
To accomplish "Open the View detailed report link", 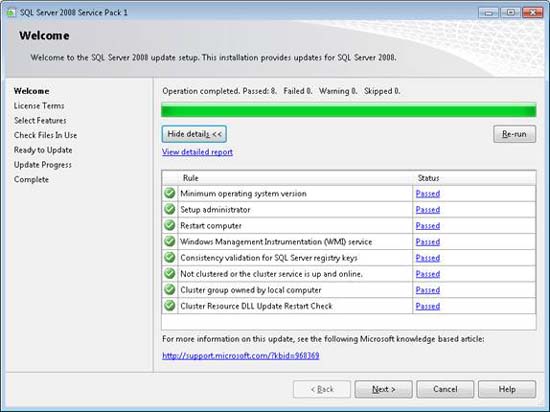I will point(197,152).
